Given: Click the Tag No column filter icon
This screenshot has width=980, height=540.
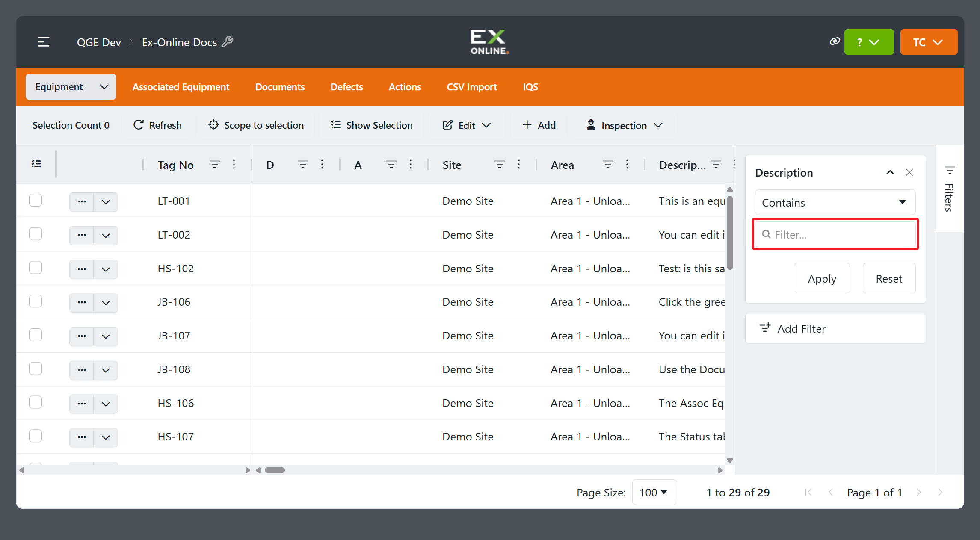Looking at the screenshot, I should click(x=215, y=165).
